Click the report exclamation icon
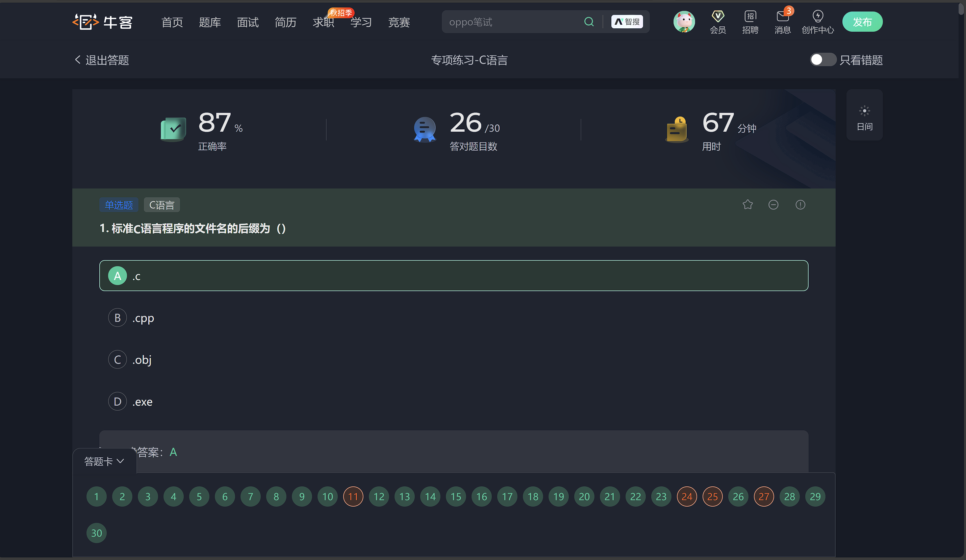The height and width of the screenshot is (560, 966). pyautogui.click(x=800, y=205)
